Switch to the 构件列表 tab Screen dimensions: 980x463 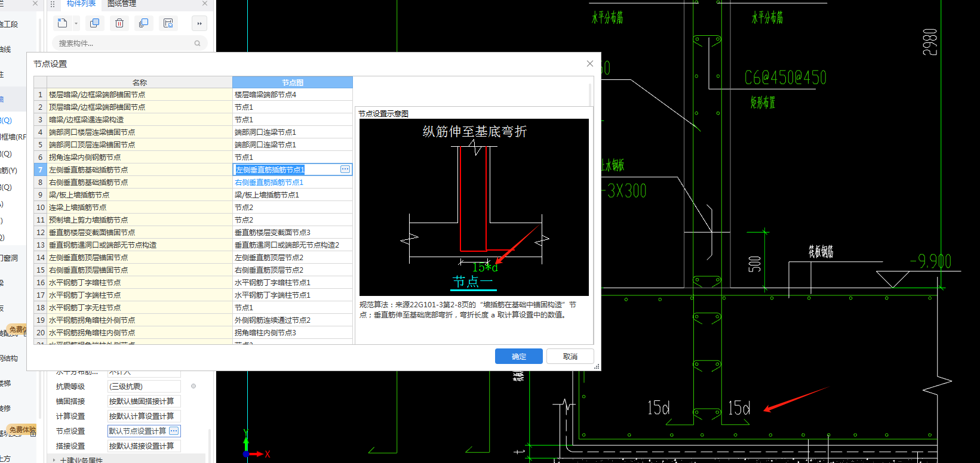pyautogui.click(x=81, y=4)
